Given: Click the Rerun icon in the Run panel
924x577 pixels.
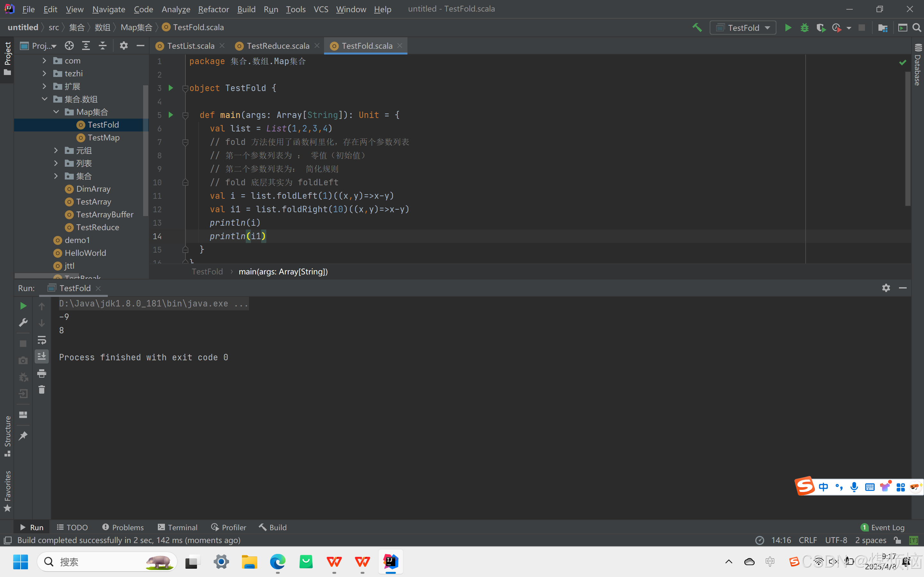Looking at the screenshot, I should [23, 306].
